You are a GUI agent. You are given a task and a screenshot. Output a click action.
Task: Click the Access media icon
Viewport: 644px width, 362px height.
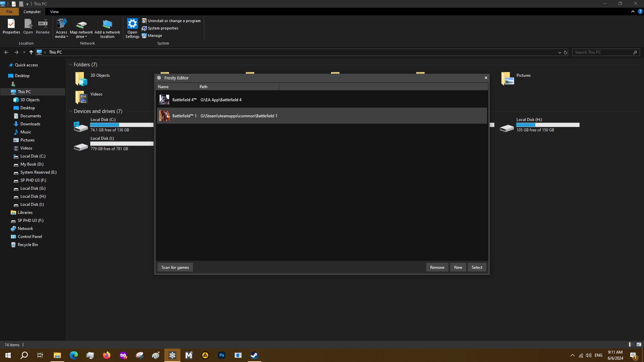tap(61, 24)
